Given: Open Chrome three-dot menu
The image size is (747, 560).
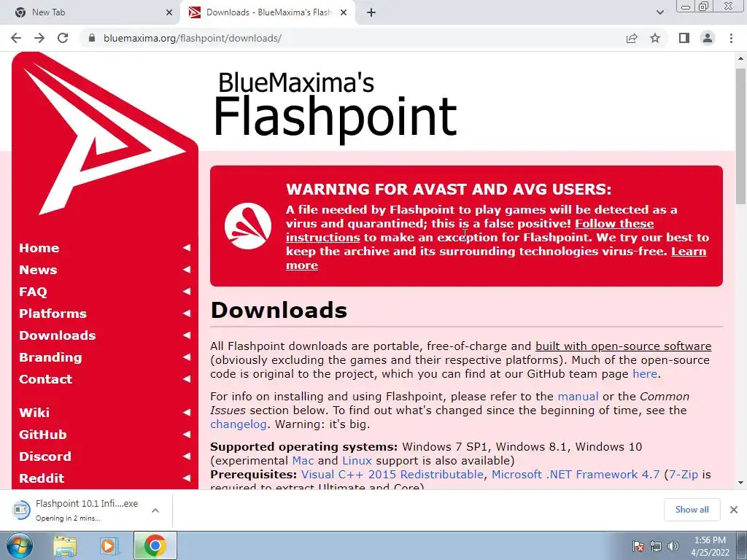Looking at the screenshot, I should point(731,38).
